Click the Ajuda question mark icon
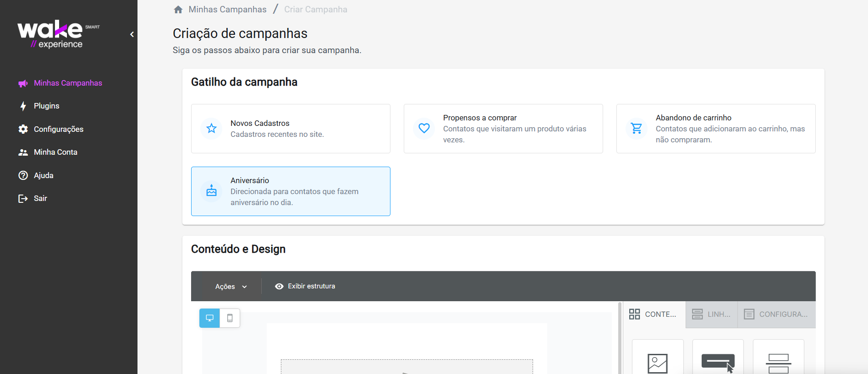The height and width of the screenshot is (374, 868). click(23, 175)
